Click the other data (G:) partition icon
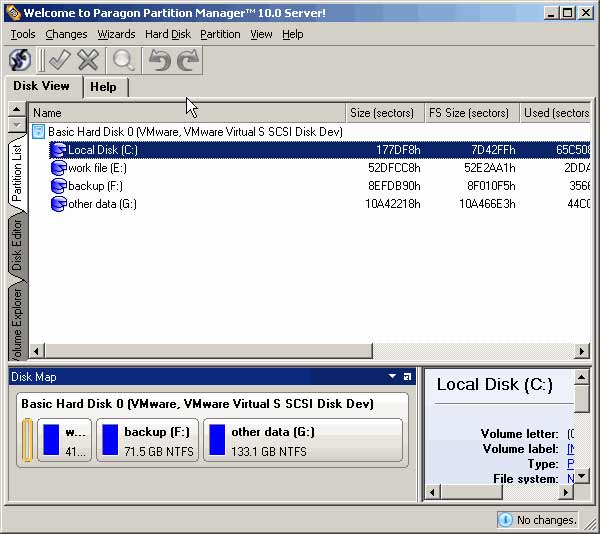 coord(59,204)
